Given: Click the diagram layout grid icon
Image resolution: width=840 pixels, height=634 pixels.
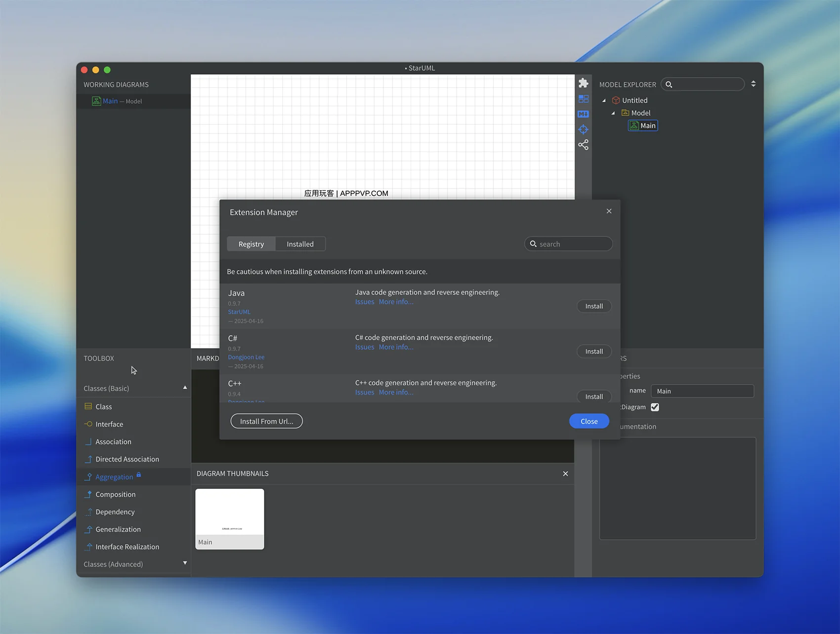Looking at the screenshot, I should [x=583, y=99].
